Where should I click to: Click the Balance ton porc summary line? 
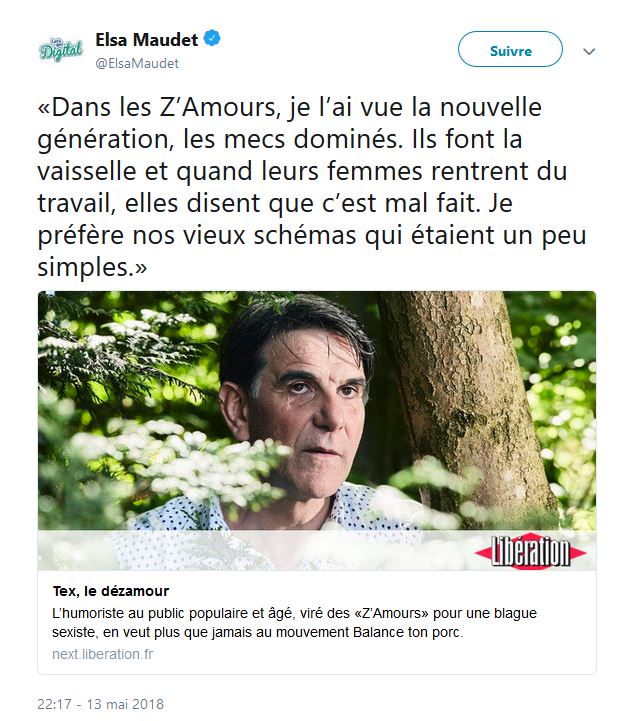coord(257,632)
